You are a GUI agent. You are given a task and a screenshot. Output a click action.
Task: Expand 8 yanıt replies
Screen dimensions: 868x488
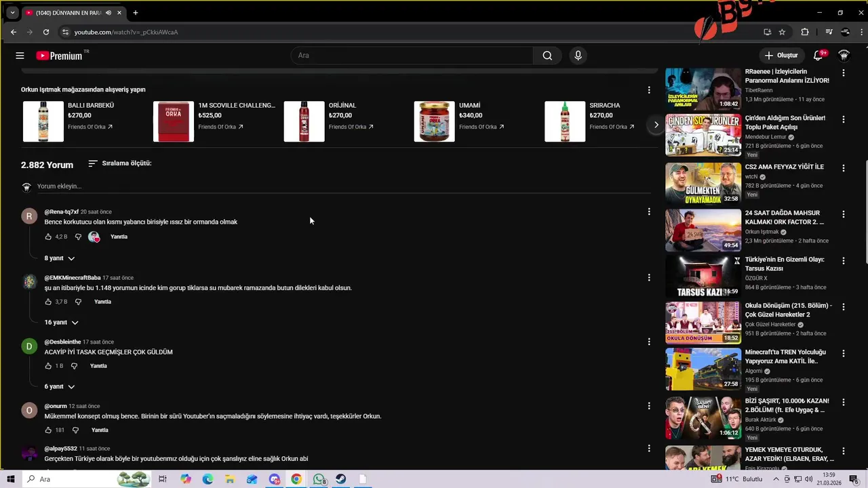[x=60, y=258]
